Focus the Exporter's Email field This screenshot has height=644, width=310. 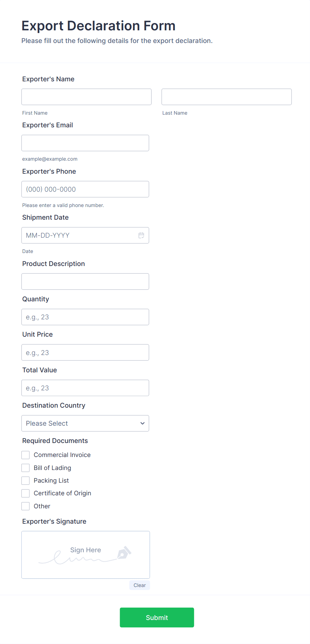point(85,143)
